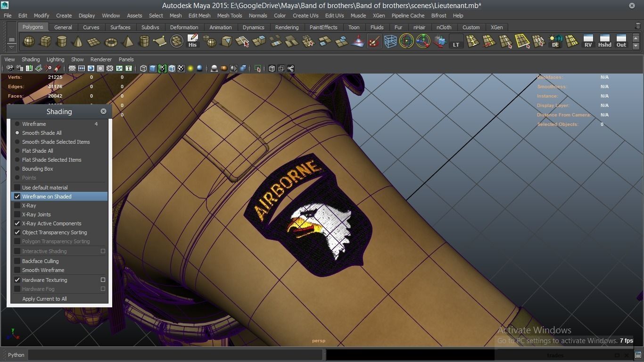Screen dimensions: 644x362
Task: Create a polygon torus from the shelf
Action: click(x=111, y=42)
